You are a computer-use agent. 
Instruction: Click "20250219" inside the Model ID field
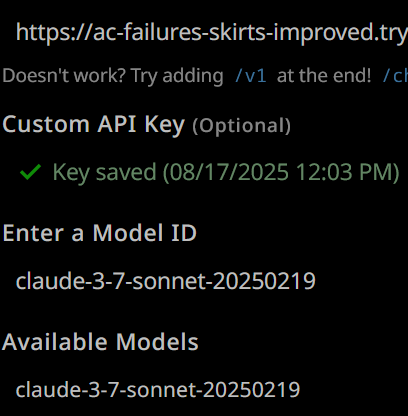pos(264,281)
